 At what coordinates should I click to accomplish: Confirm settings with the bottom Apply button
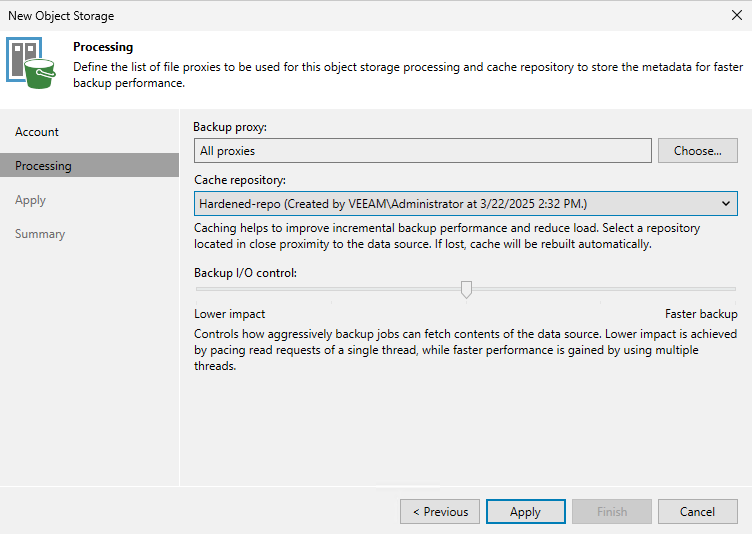(x=526, y=511)
